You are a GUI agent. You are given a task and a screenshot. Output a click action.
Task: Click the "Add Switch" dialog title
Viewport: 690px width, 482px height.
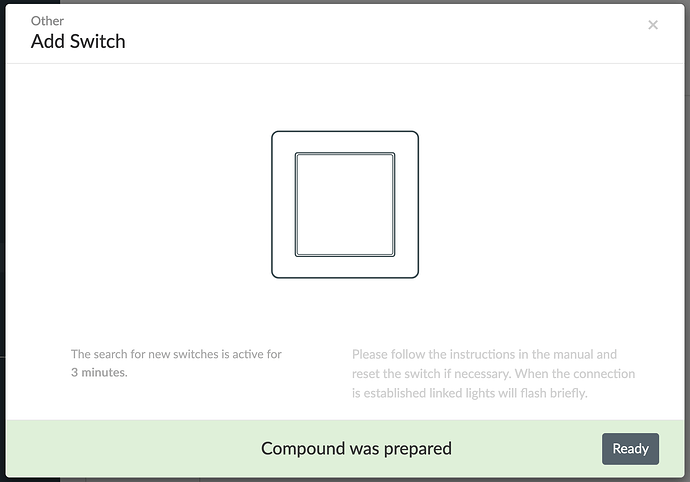point(78,41)
